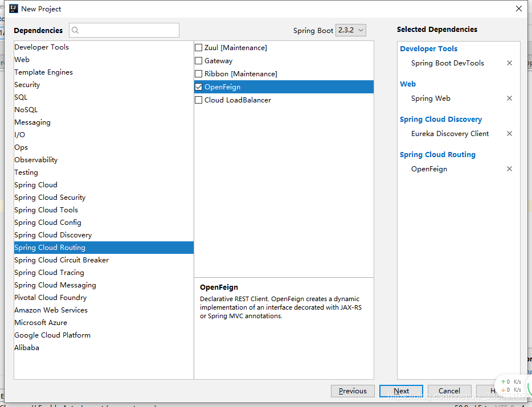Screen dimensions: 532x407
Task: Click the Next button
Action: [401, 391]
